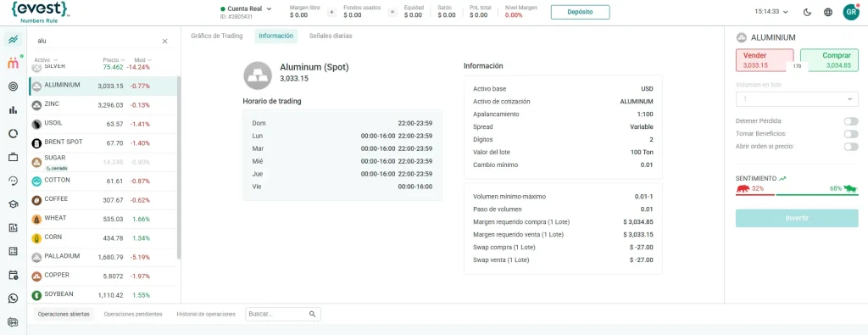The width and height of the screenshot is (868, 335).
Task: Open the trading chart sidebar icon
Action: (x=14, y=40)
